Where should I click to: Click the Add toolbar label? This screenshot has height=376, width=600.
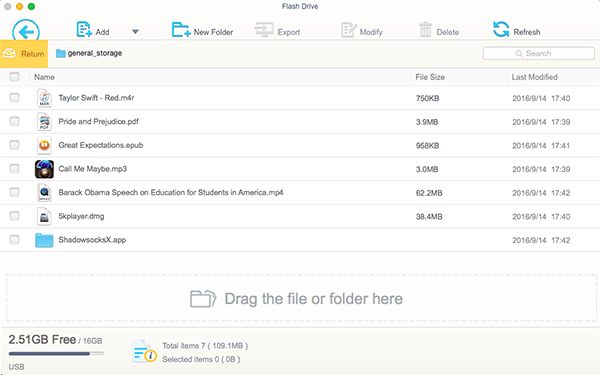click(x=102, y=32)
